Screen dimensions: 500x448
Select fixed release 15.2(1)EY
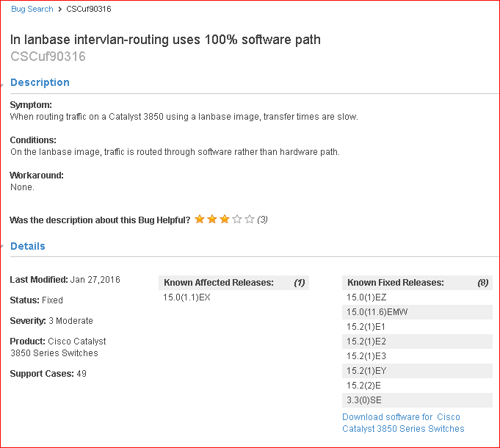pos(366,370)
